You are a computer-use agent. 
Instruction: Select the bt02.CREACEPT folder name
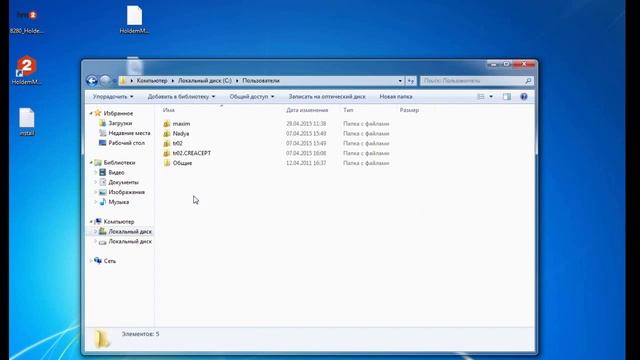[x=192, y=153]
